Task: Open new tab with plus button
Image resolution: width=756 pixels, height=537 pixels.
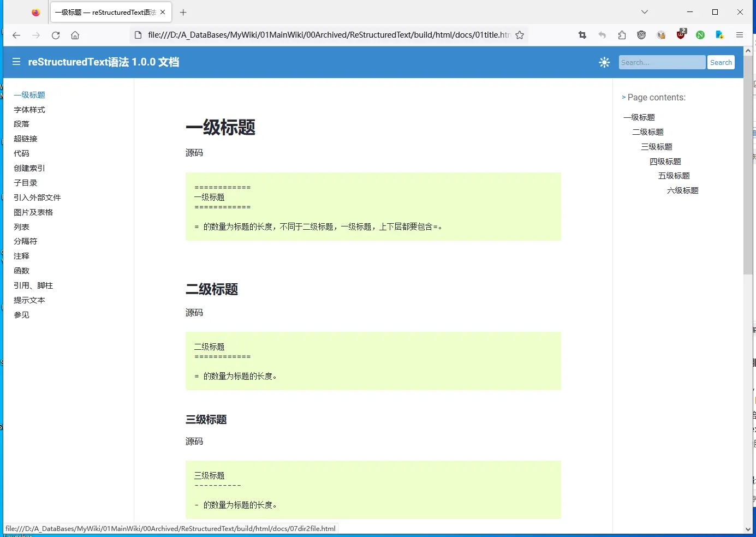Action: point(183,12)
